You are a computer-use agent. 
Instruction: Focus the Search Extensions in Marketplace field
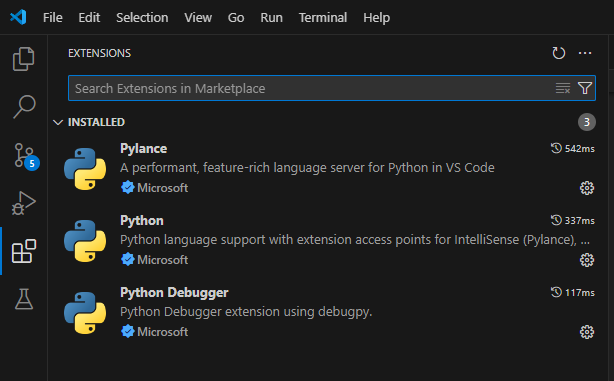313,88
